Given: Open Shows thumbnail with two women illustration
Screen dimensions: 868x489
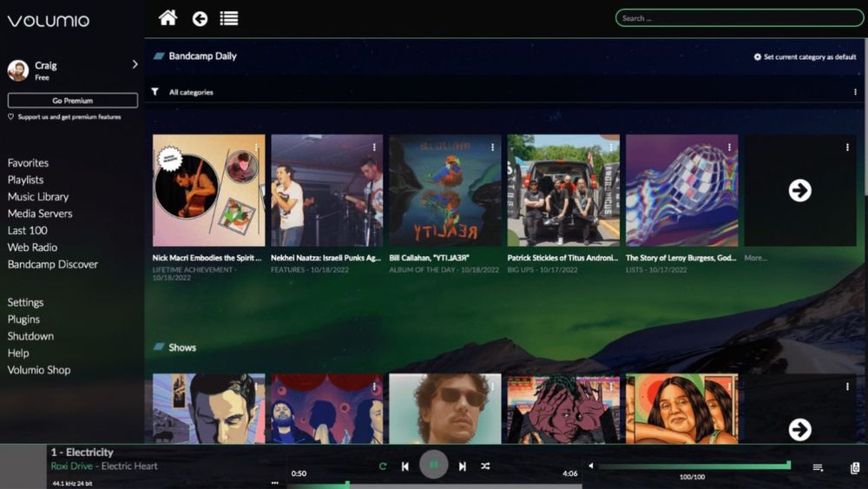Looking at the screenshot, I should coord(682,408).
